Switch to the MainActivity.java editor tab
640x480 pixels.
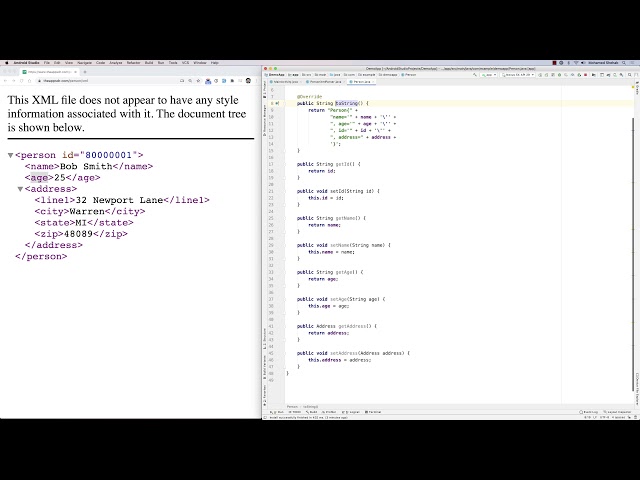pos(286,82)
